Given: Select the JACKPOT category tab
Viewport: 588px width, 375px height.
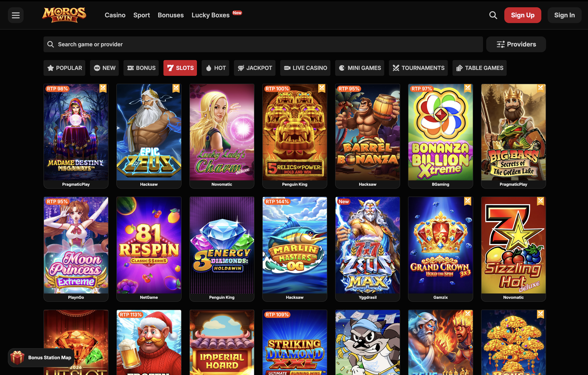Looking at the screenshot, I should pyautogui.click(x=255, y=68).
